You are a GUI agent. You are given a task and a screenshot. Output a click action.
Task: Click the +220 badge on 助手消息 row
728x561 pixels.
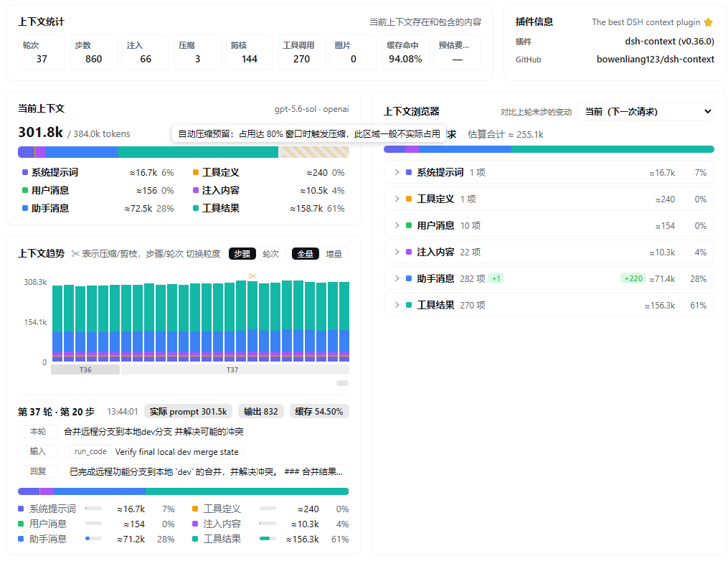[x=633, y=278]
